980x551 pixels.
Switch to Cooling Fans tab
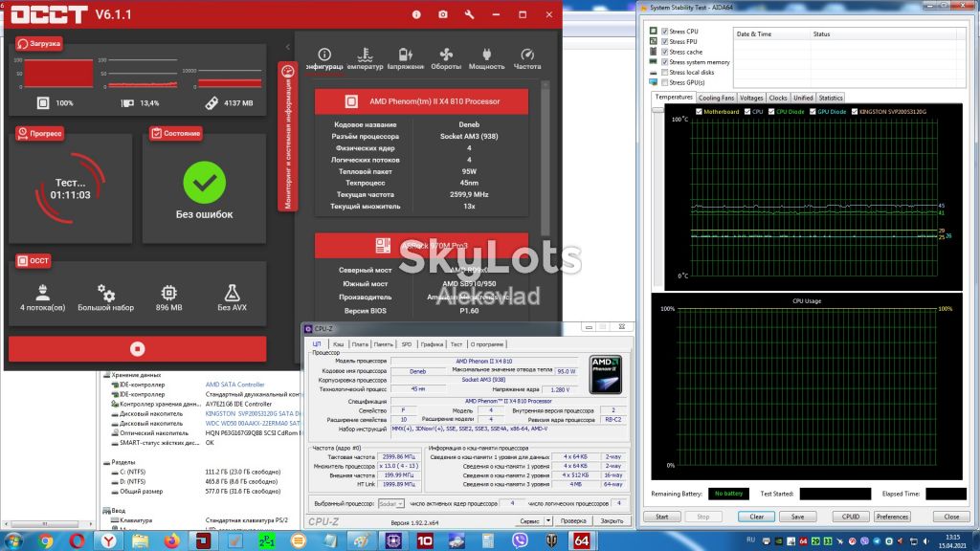coord(716,99)
